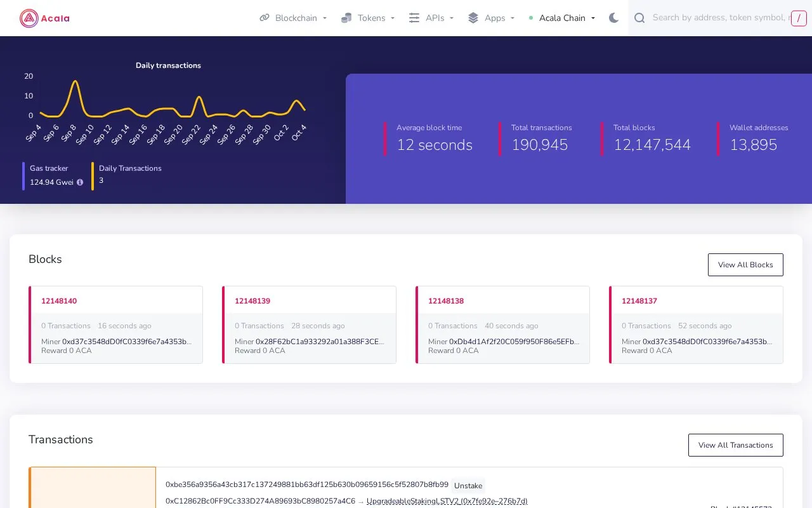Open block 12148138
Screen dimensions: 812x508
point(446,301)
